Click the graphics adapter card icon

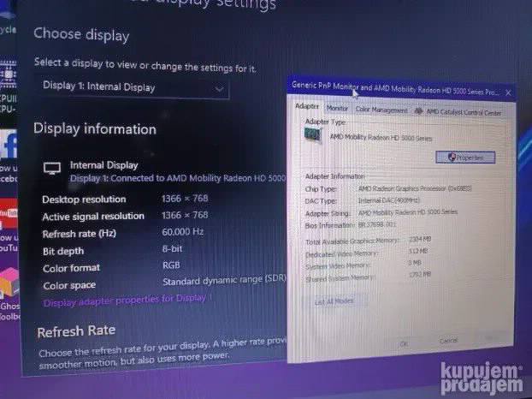click(312, 135)
